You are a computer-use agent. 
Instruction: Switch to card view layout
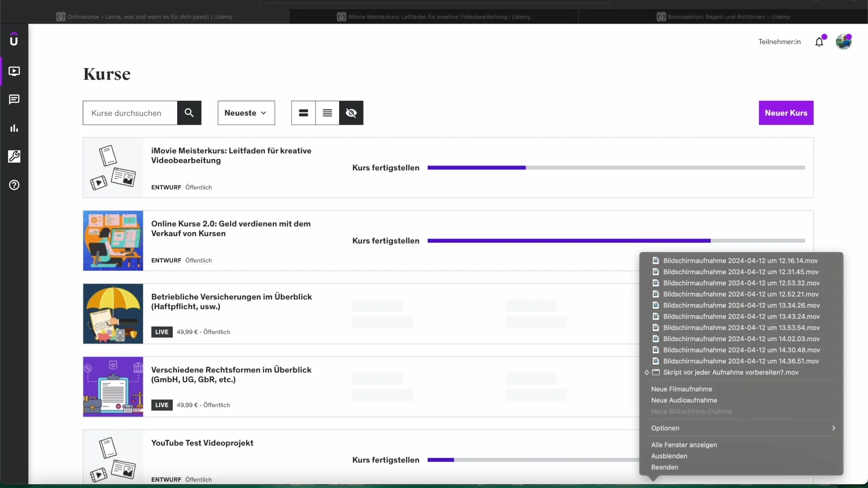(x=303, y=113)
